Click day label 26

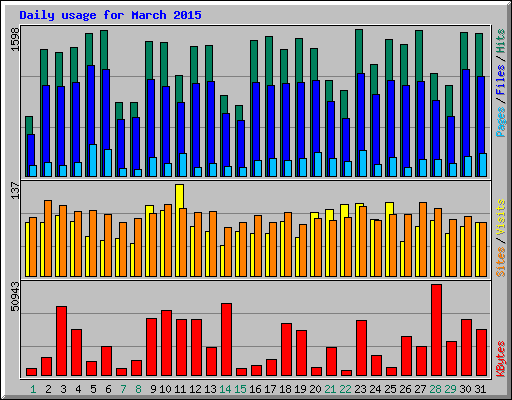[405, 389]
